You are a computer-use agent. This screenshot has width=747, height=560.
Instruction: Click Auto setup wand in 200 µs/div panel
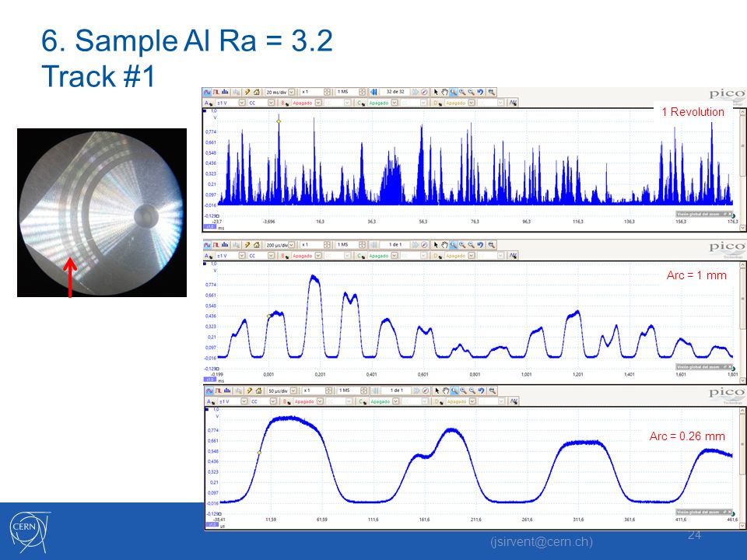(x=247, y=245)
